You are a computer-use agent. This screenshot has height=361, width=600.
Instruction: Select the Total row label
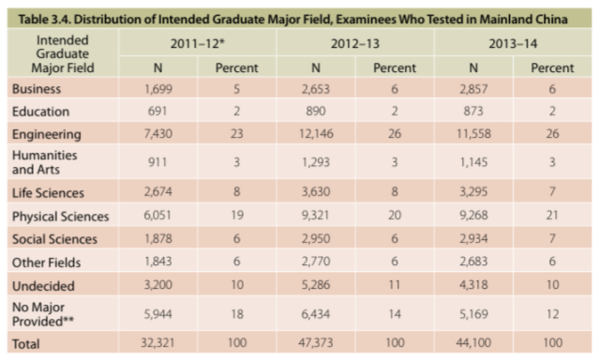click(x=26, y=344)
